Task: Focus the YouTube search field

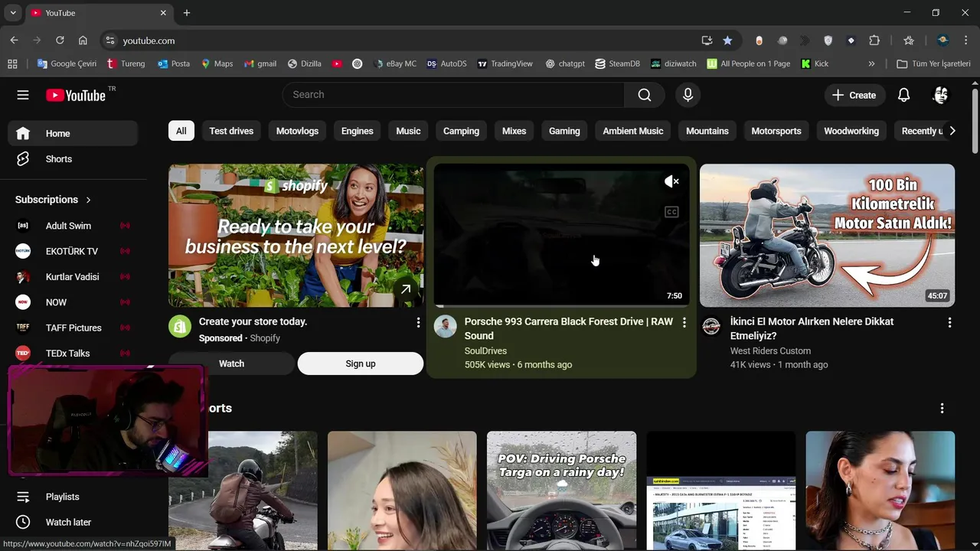Action: click(x=453, y=95)
